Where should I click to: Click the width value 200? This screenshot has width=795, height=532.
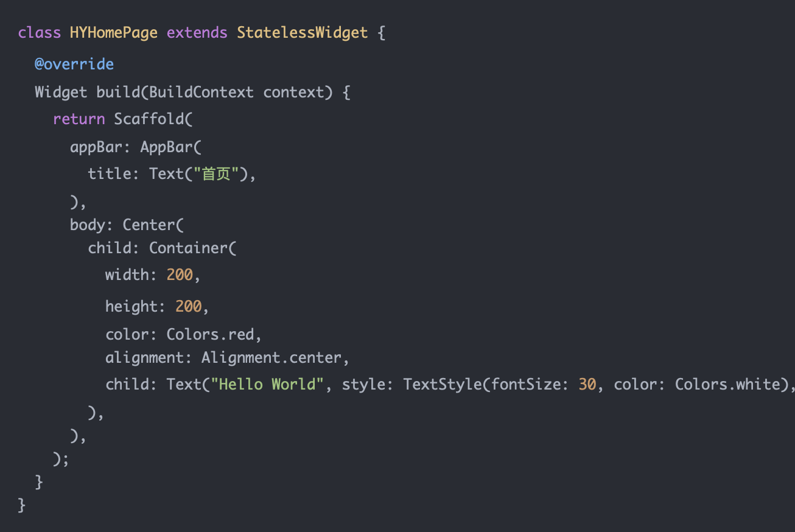point(180,275)
